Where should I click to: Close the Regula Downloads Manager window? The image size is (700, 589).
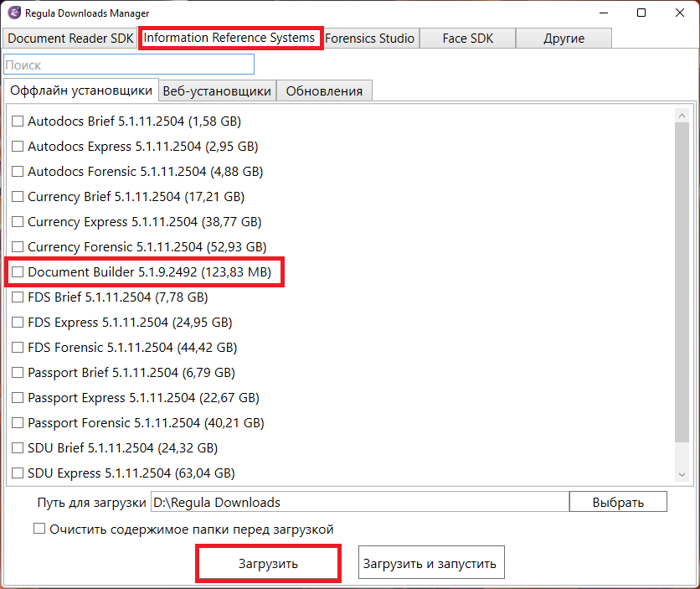(x=679, y=13)
